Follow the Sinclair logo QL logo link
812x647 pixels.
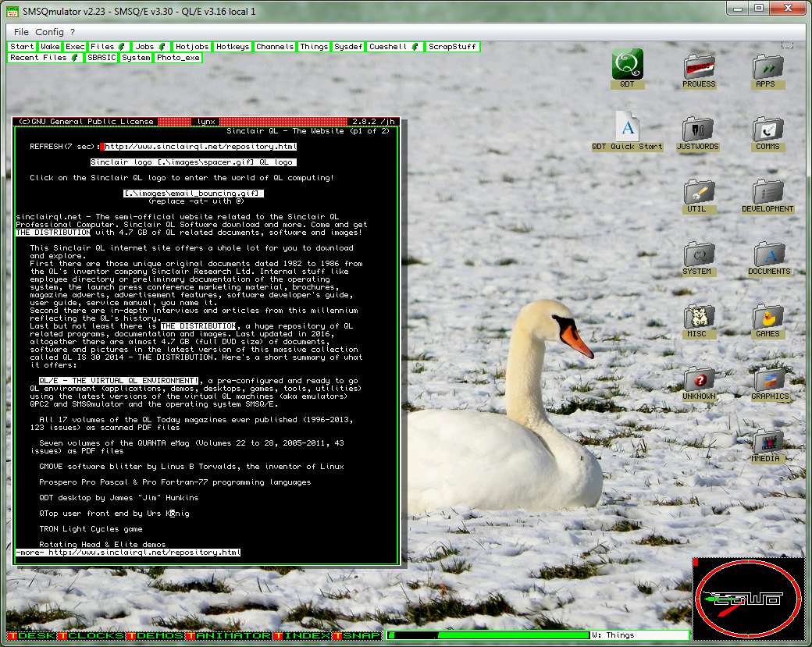click(x=193, y=162)
